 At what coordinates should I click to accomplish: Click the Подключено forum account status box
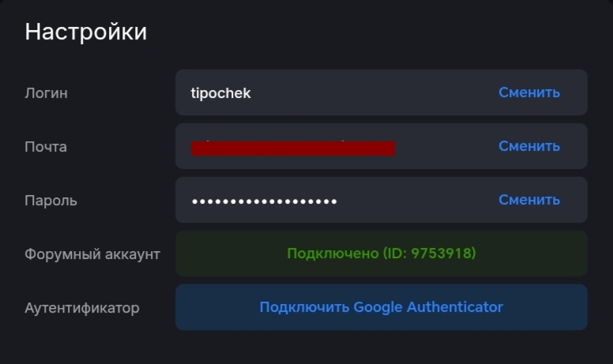pos(381,253)
